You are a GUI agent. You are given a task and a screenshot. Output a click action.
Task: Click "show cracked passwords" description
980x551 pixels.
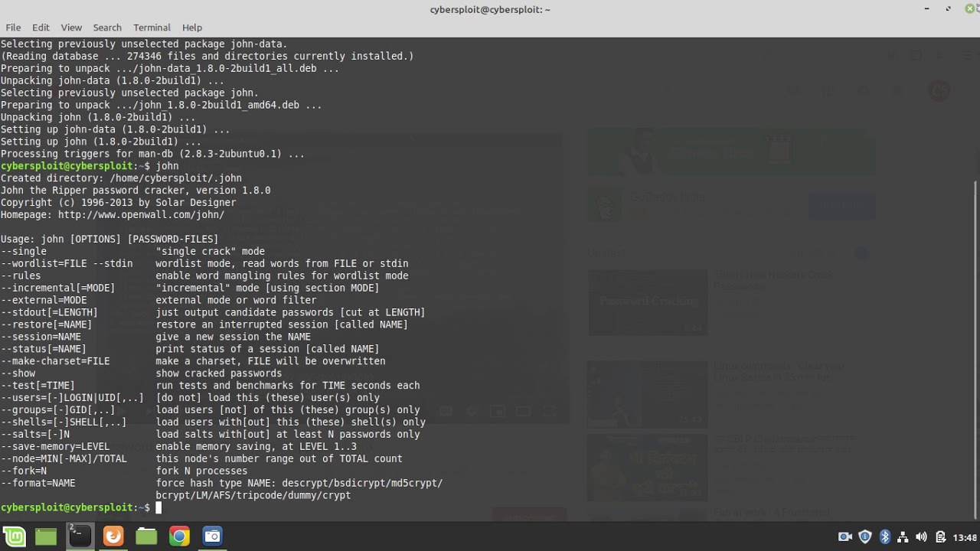[219, 374]
